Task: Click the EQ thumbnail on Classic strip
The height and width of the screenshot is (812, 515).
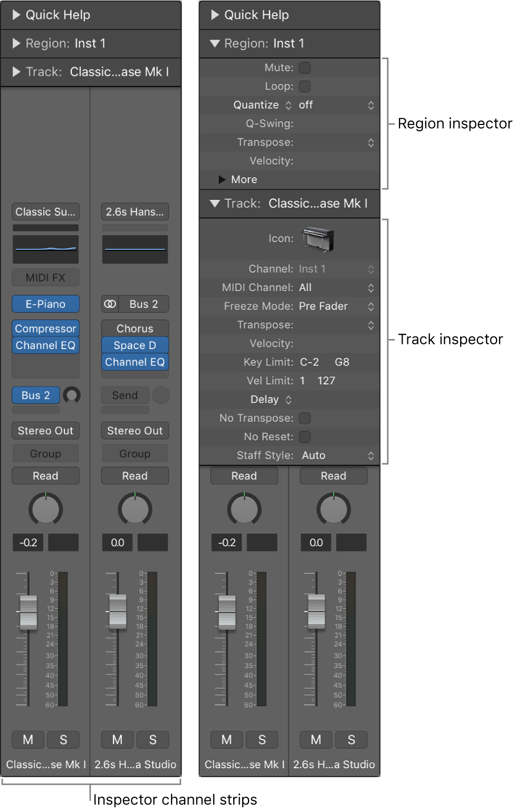Action: [x=45, y=249]
